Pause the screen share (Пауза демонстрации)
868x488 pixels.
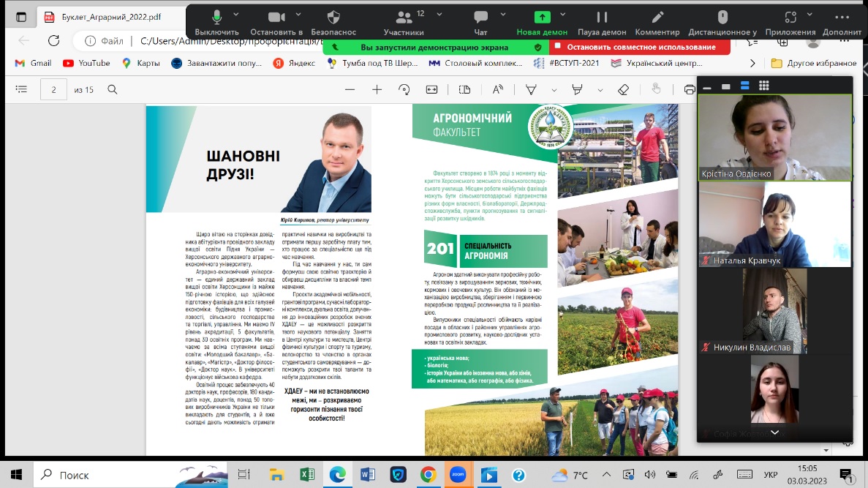click(x=602, y=23)
